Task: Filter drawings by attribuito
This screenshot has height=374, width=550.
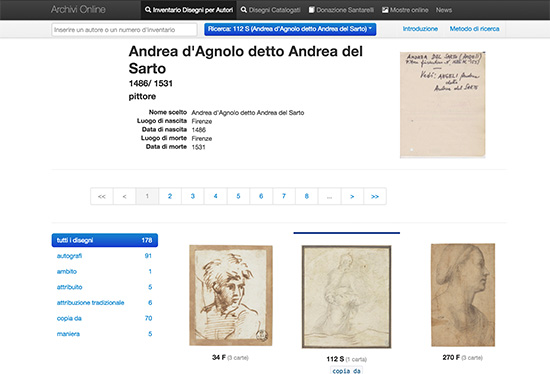Action: click(105, 287)
